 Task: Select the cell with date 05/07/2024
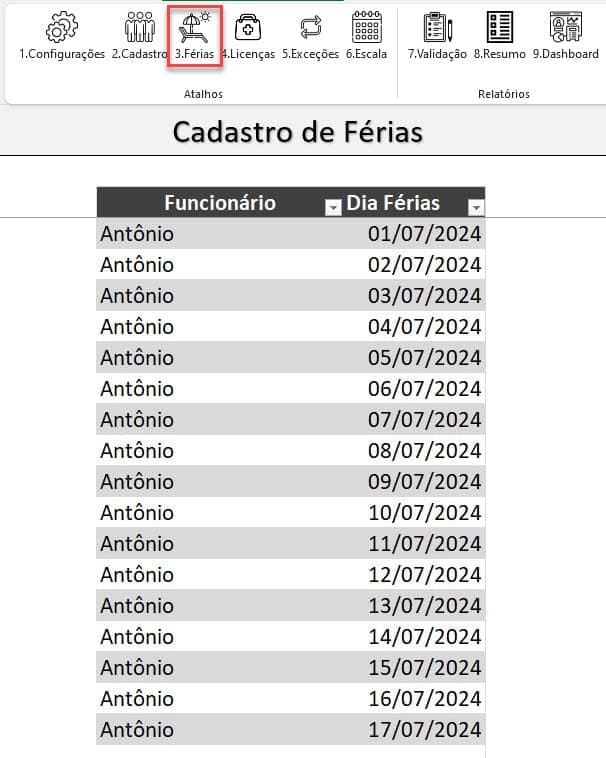pyautogui.click(x=424, y=358)
